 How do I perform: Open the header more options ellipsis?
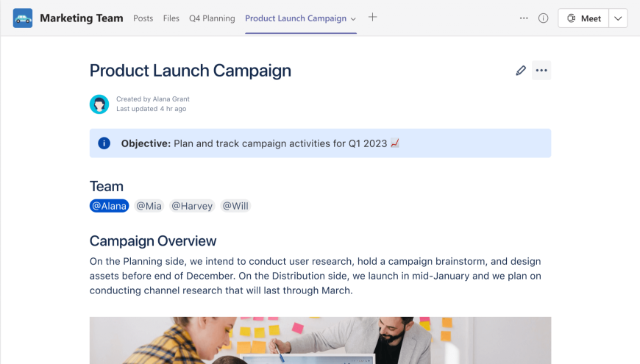524,18
